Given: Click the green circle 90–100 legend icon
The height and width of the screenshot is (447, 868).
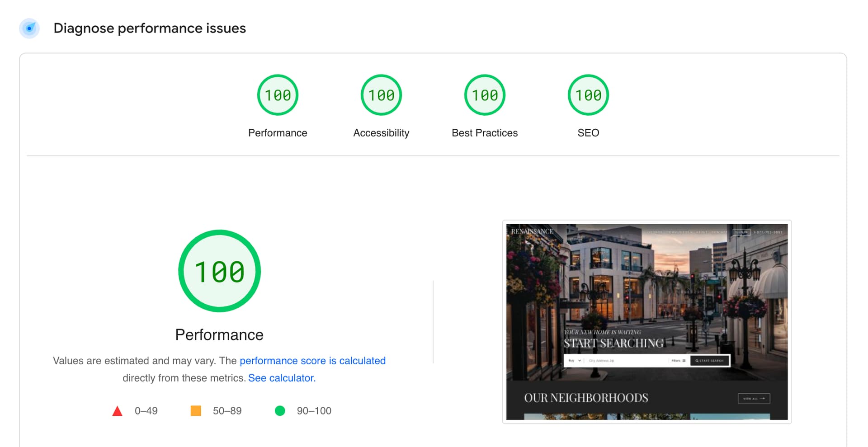Looking at the screenshot, I should (280, 411).
